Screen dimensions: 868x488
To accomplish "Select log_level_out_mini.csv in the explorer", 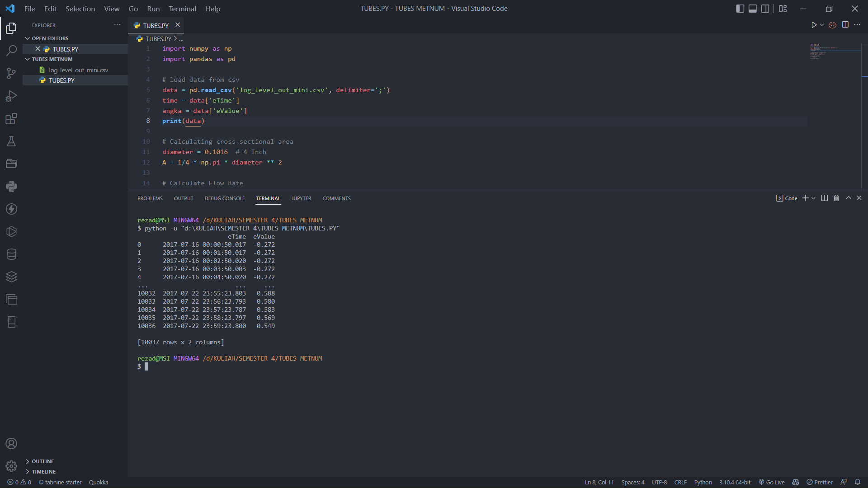I will (x=78, y=70).
